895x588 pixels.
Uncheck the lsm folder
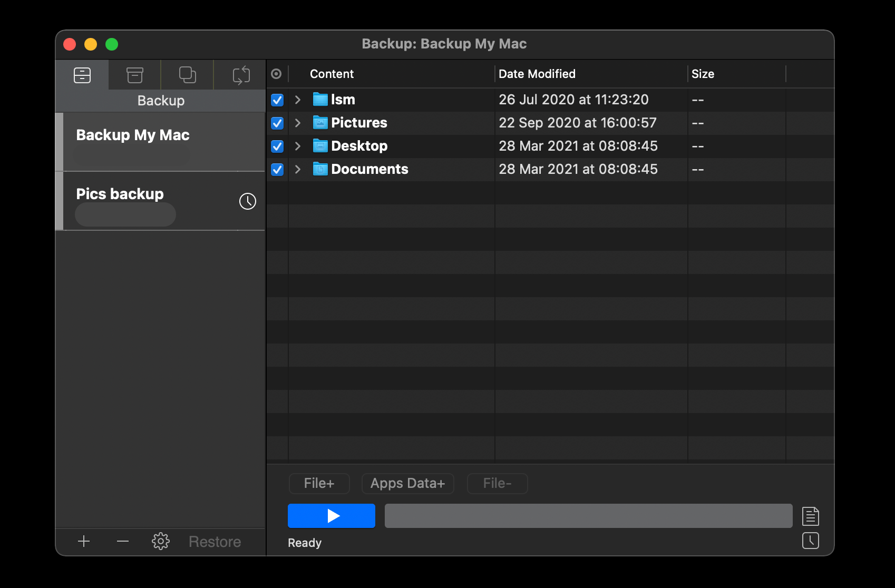(277, 100)
